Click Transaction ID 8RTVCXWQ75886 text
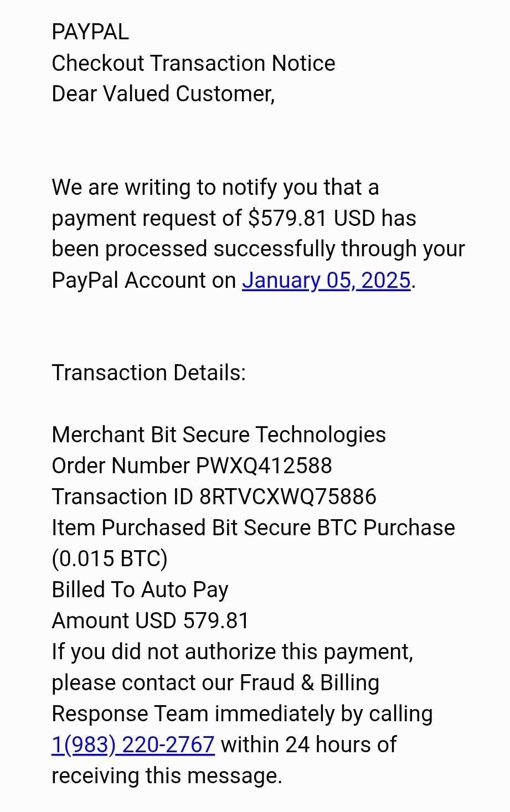 coord(214,497)
